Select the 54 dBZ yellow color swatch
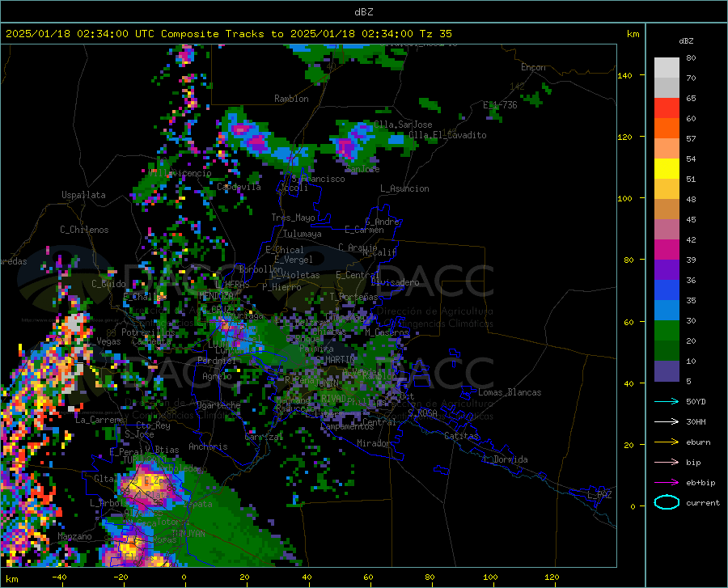 pos(667,169)
